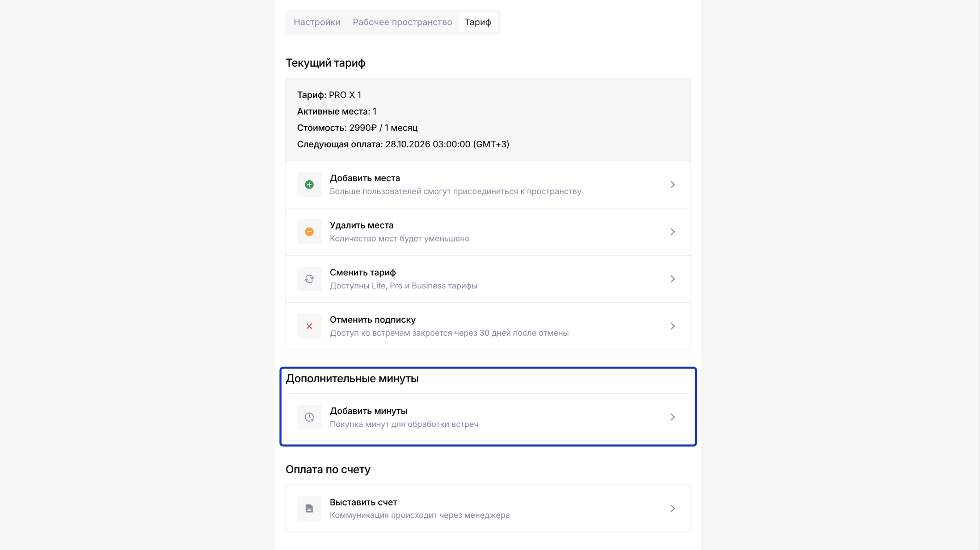Expand the Добавить минуты chevron arrow

tap(672, 417)
